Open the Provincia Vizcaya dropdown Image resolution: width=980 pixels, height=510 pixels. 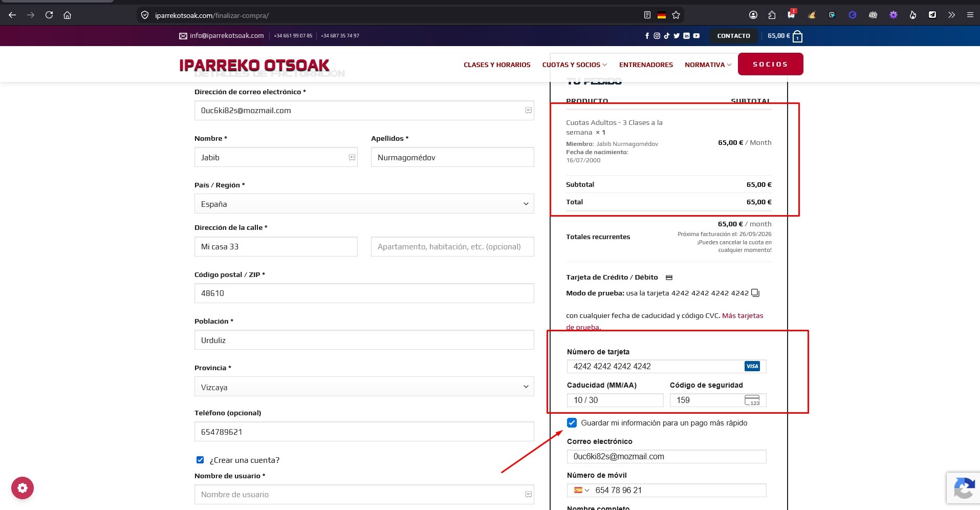click(364, 387)
